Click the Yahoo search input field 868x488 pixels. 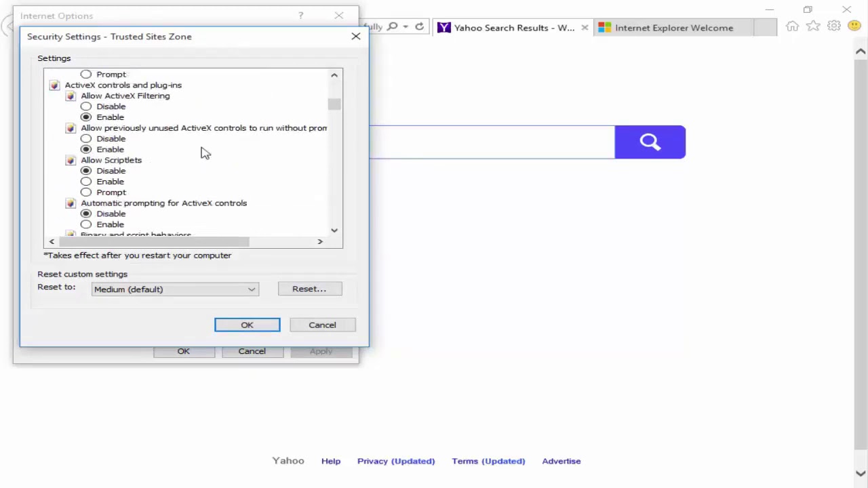(x=492, y=142)
